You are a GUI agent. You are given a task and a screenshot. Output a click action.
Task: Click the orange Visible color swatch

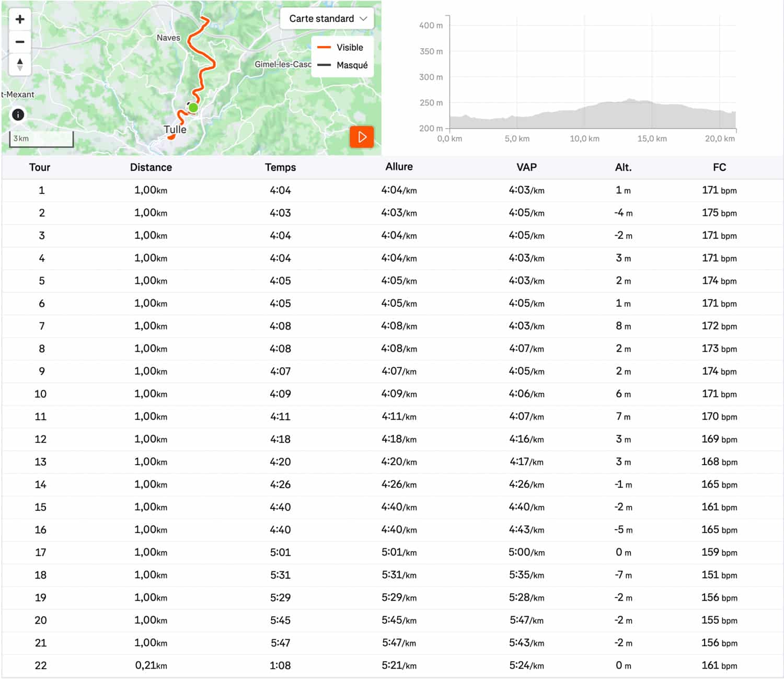tap(324, 48)
